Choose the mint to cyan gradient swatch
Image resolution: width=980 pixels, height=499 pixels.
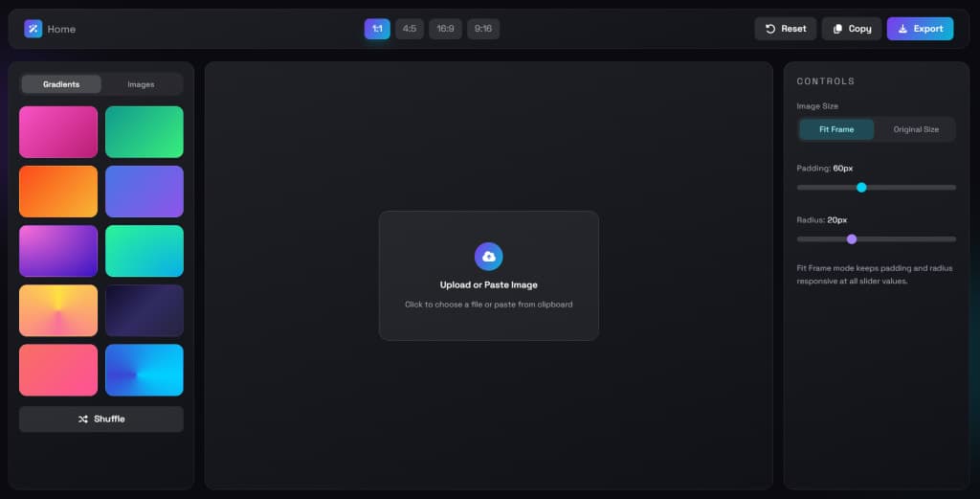coord(145,251)
